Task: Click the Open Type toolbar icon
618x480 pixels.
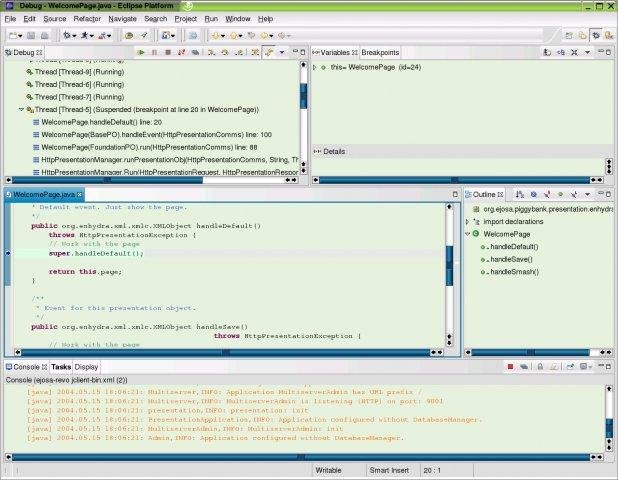Action: [x=128, y=35]
